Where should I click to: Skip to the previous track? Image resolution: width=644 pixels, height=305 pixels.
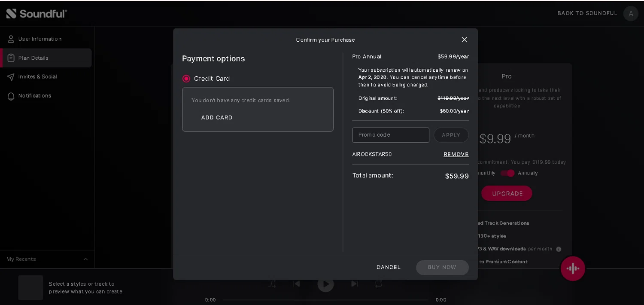296,284
